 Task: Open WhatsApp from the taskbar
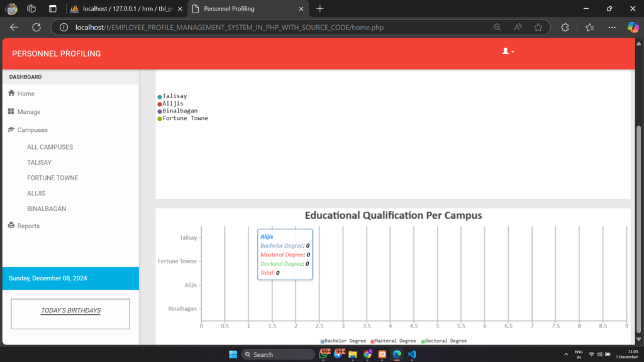click(x=324, y=354)
